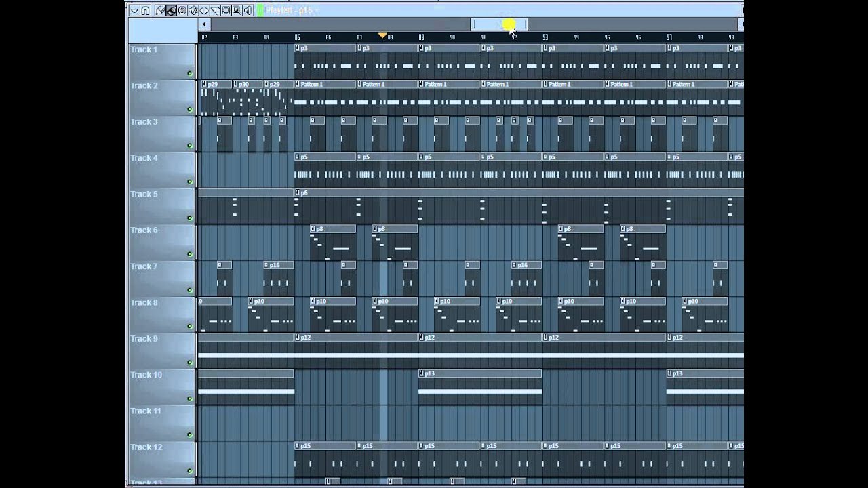Click the horizontal scrollbar thumb
The image size is (868, 488).
(x=498, y=24)
